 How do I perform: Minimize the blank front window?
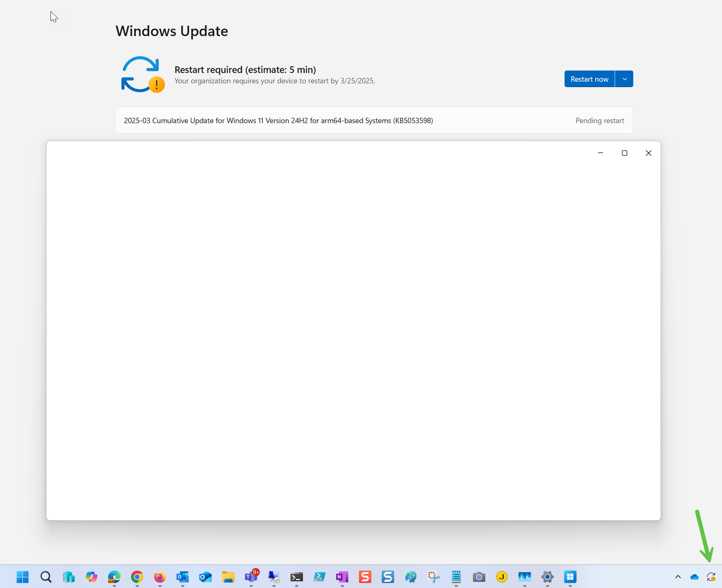601,153
